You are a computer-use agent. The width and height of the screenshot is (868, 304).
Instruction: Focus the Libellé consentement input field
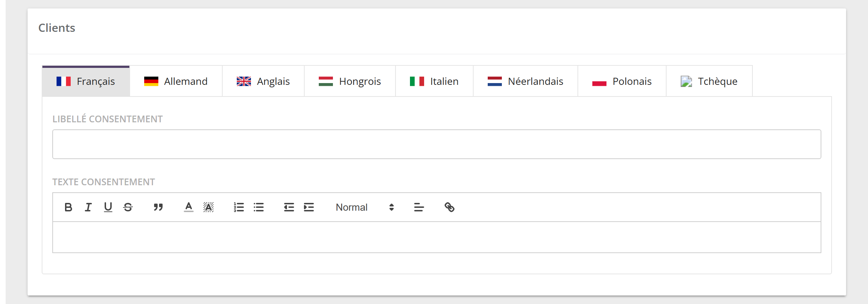[x=437, y=144]
